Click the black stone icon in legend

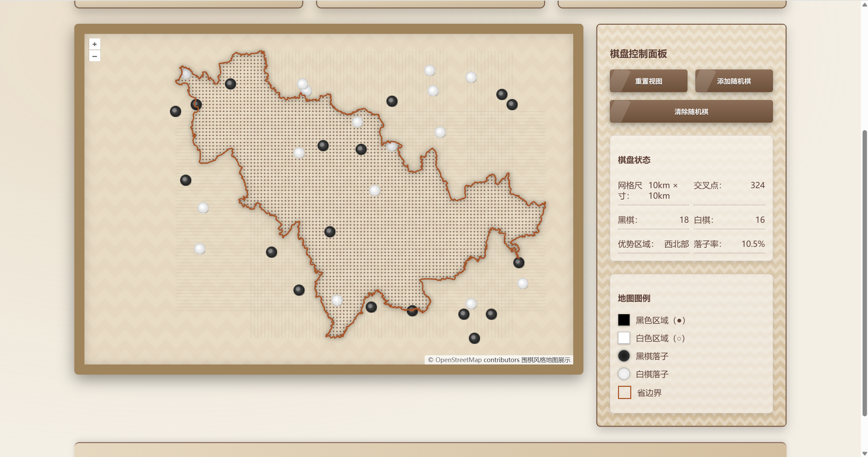click(624, 356)
